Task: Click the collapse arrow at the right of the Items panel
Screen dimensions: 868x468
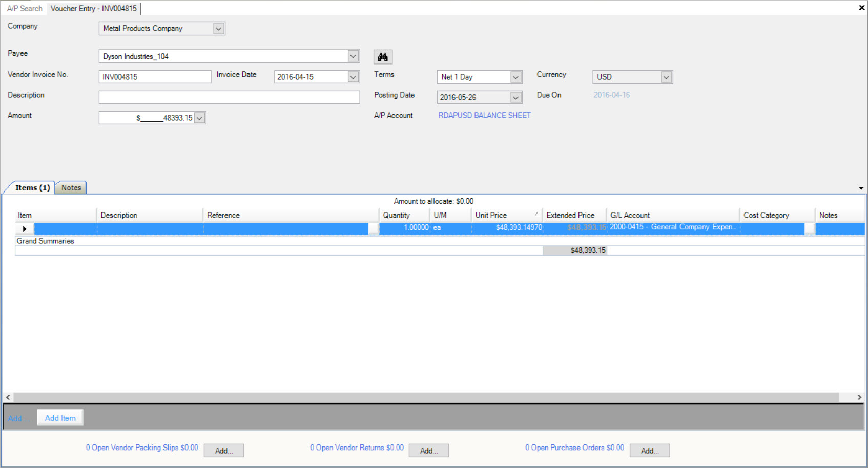Action: [x=861, y=188]
